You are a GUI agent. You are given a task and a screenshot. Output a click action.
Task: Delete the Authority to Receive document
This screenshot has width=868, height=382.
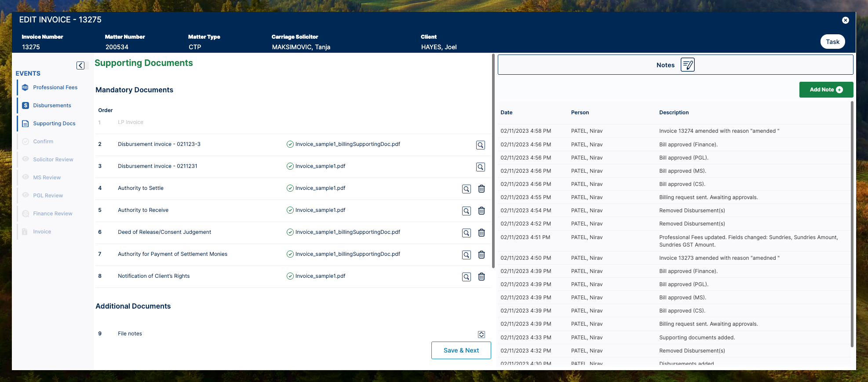pos(481,211)
